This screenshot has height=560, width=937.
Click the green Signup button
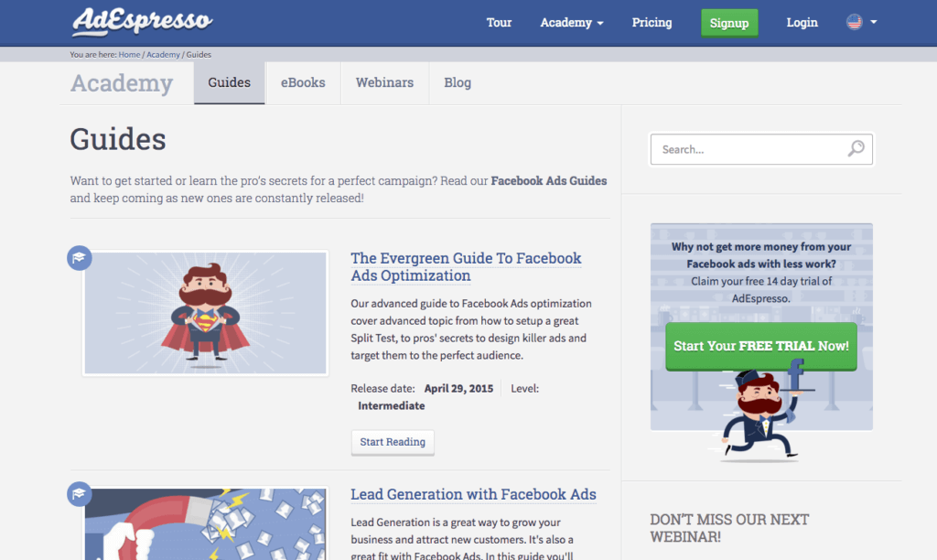tap(729, 23)
